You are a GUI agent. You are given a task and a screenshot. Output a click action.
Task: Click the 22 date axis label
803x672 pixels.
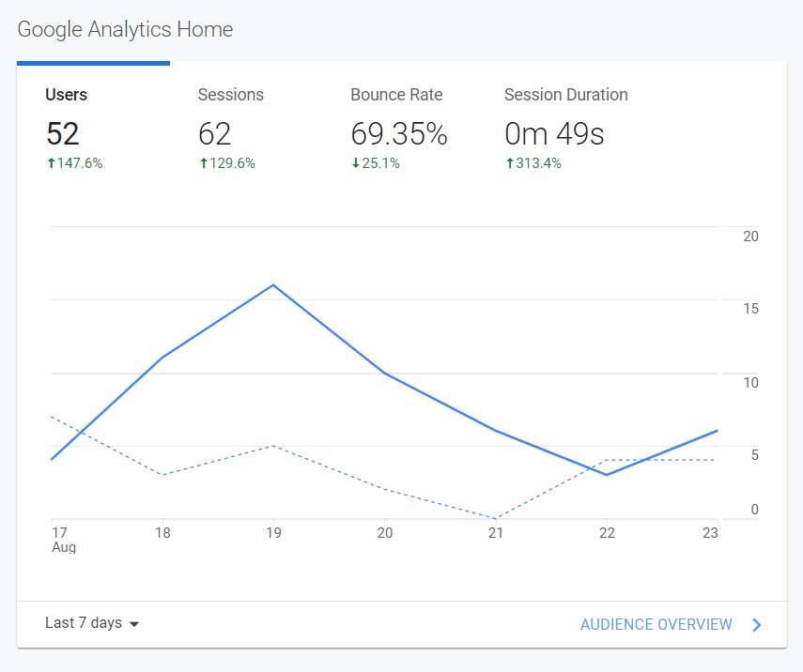(x=607, y=533)
